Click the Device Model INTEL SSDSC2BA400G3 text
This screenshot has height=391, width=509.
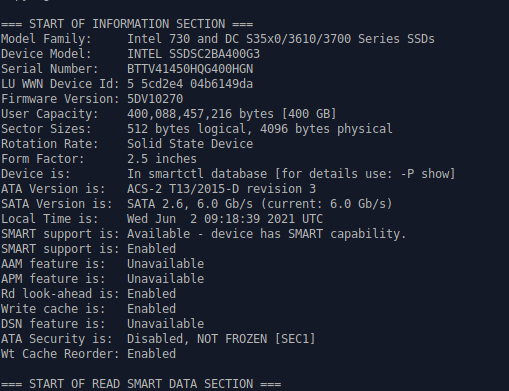193,54
